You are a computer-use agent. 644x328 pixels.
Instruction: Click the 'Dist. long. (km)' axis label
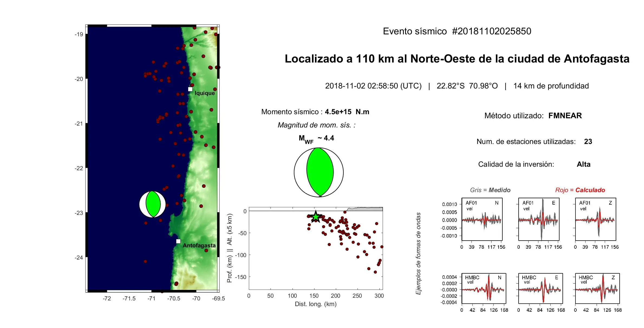point(316,304)
